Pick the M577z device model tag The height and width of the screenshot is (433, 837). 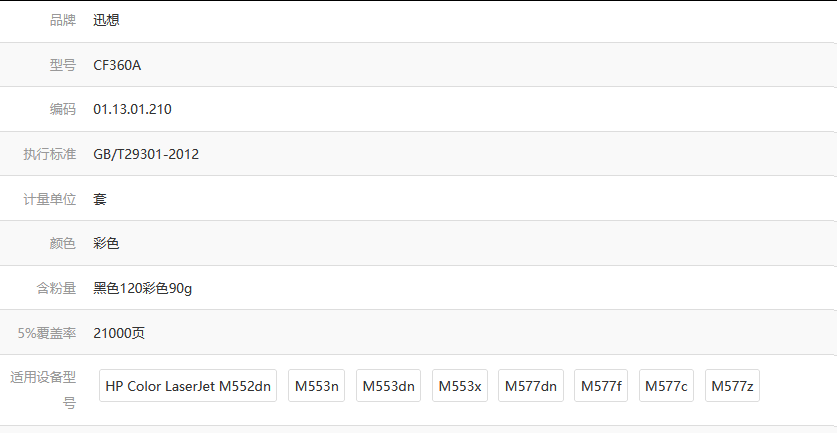click(732, 385)
